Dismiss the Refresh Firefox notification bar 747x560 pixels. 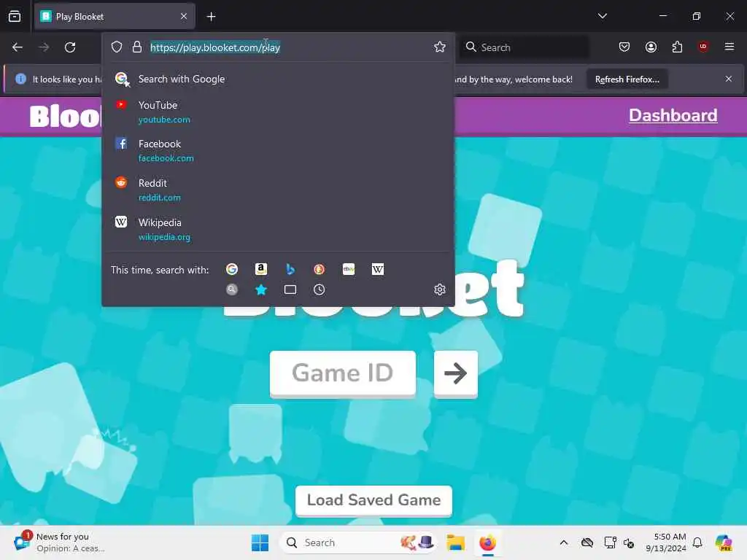729,79
